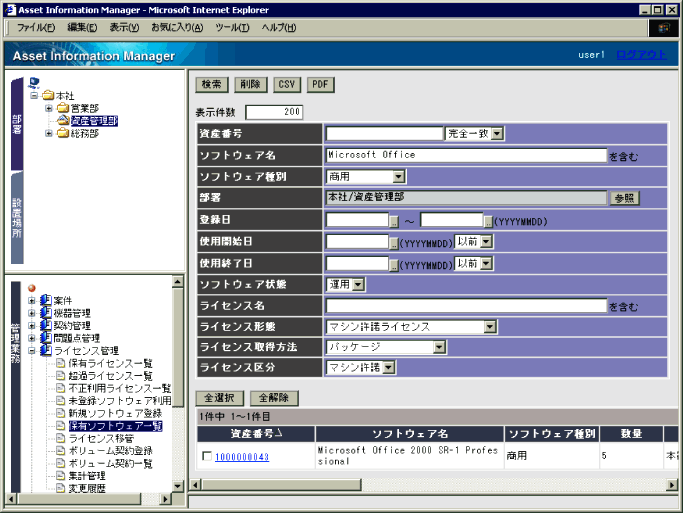This screenshot has height=513, width=683.
Task: Click the red ball icon atop the task tree
Action: pyautogui.click(x=31, y=288)
